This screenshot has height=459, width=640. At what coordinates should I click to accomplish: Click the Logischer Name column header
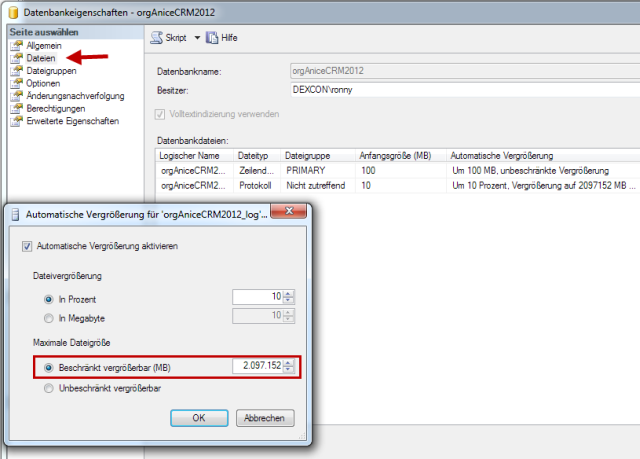click(x=194, y=156)
